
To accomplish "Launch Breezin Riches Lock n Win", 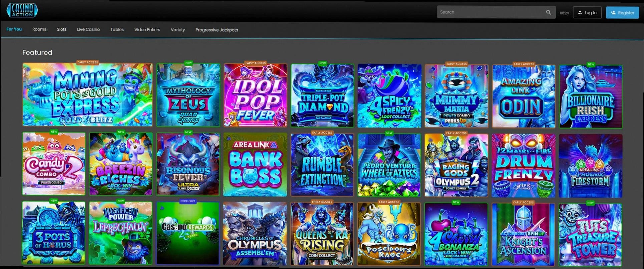I will [121, 164].
